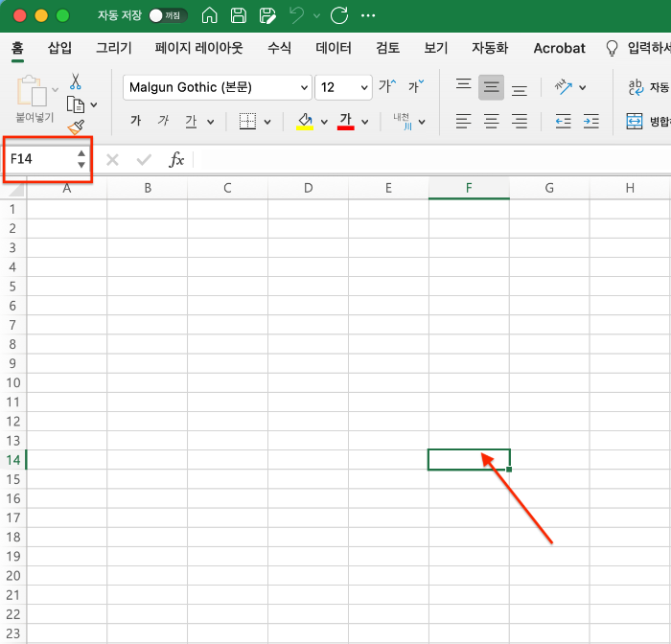671x644 pixels.
Task: Open the 보기 tab
Action: tap(435, 48)
